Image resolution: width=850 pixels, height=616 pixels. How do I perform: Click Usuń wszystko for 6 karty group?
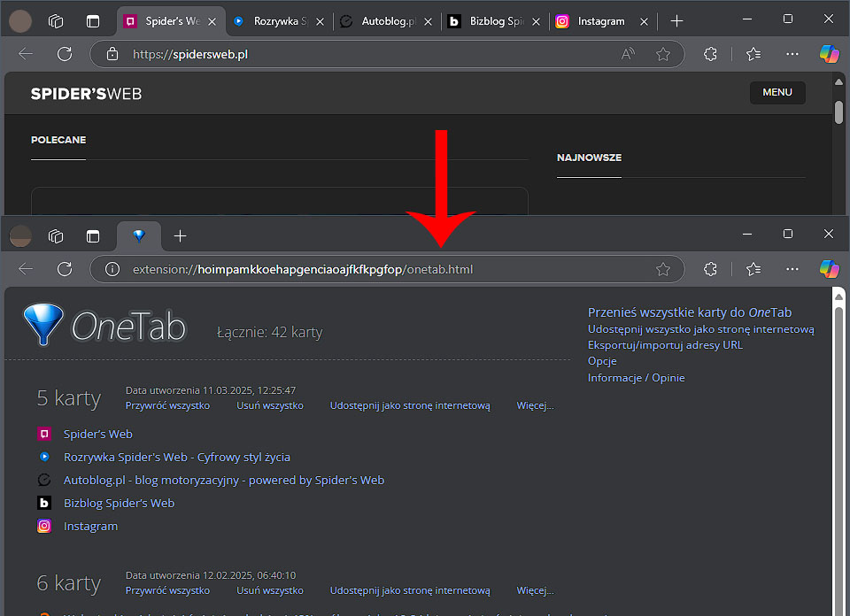pyautogui.click(x=270, y=590)
